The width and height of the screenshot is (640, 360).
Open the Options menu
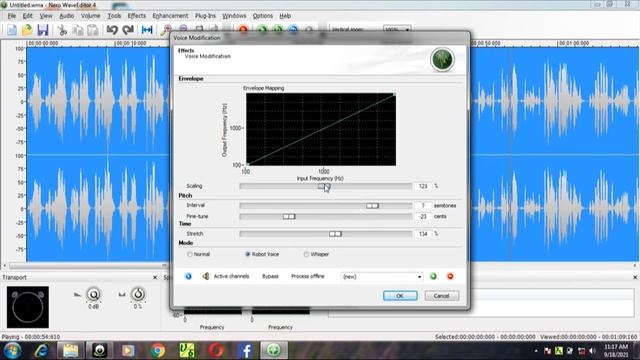(262, 16)
